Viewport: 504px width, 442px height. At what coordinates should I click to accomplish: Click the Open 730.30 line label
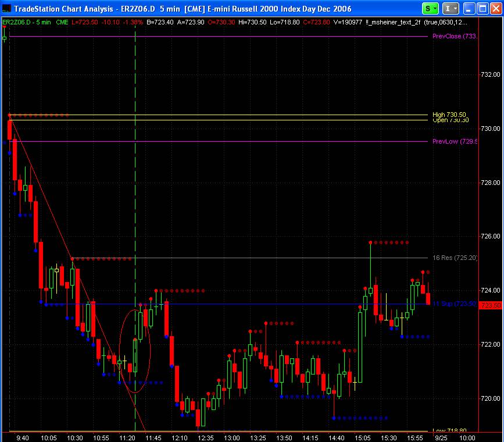(451, 120)
